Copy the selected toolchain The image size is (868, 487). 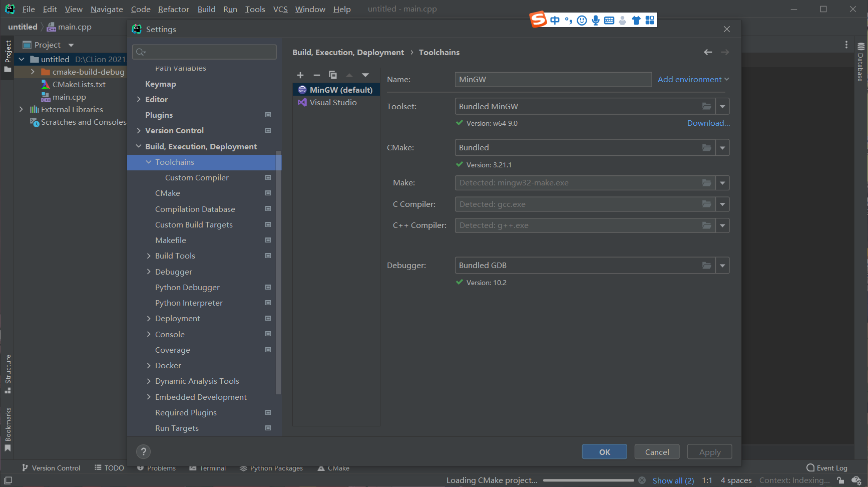333,75
